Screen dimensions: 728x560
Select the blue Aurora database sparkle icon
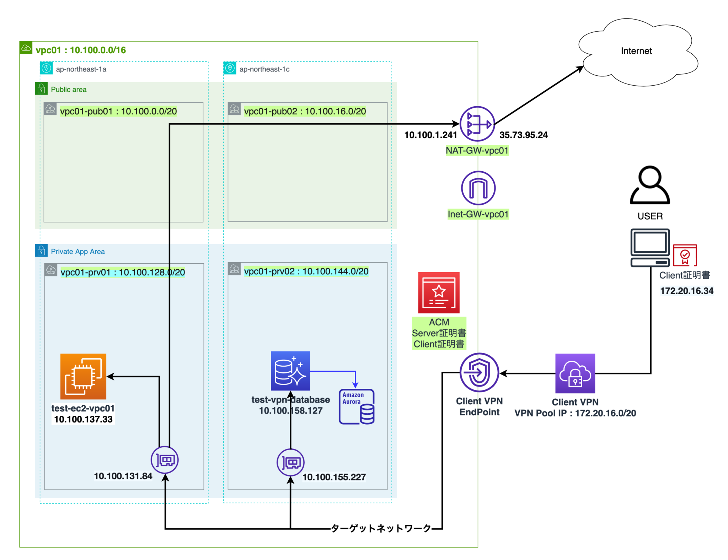(x=290, y=371)
